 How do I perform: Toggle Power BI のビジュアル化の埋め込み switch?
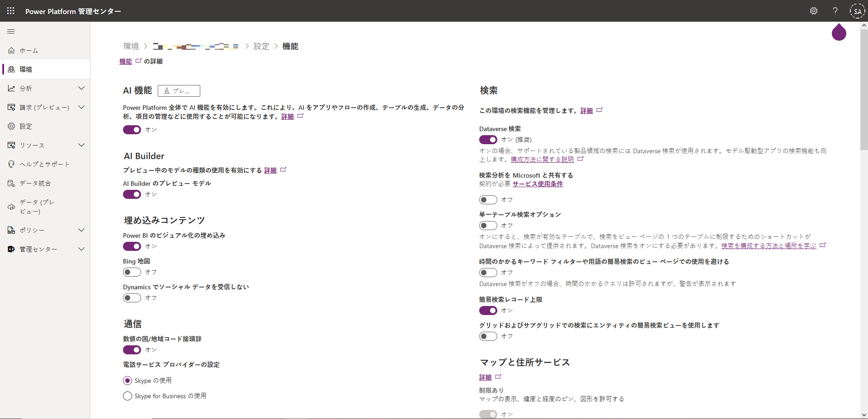point(132,246)
